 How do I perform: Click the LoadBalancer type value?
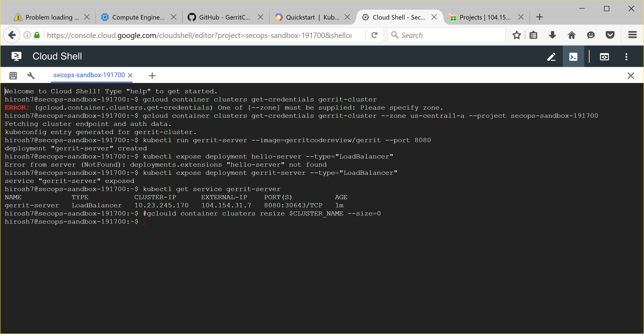(96, 205)
